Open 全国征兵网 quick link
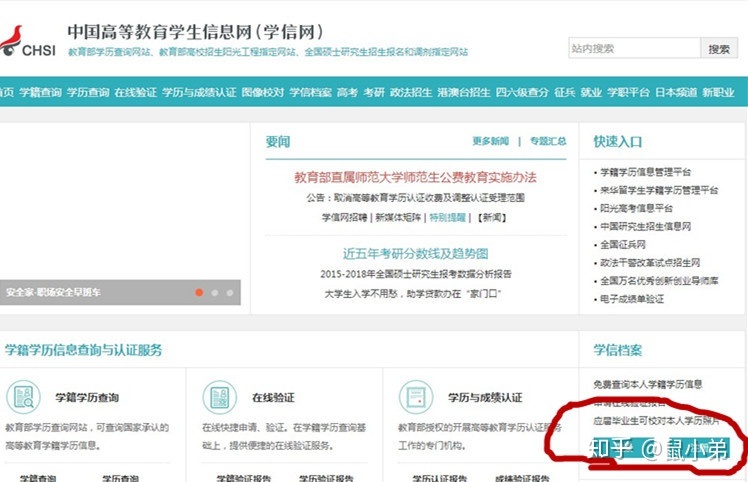This screenshot has height=482, width=748. [x=623, y=244]
